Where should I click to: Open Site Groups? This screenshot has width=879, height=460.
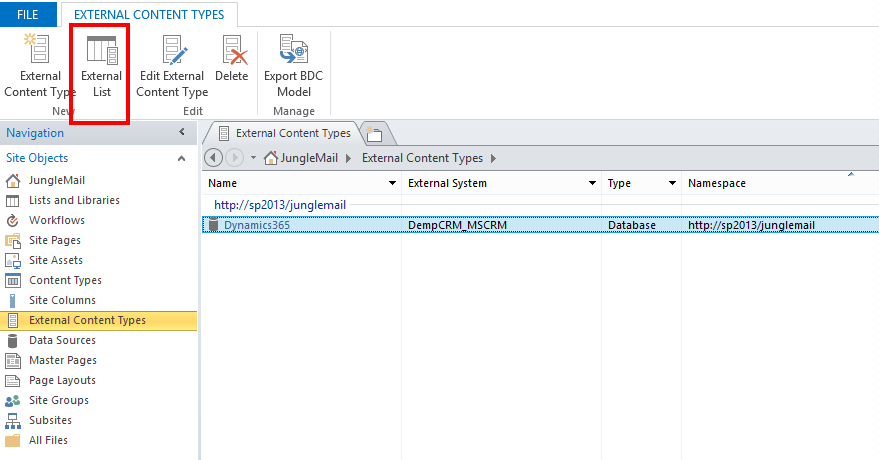click(59, 400)
